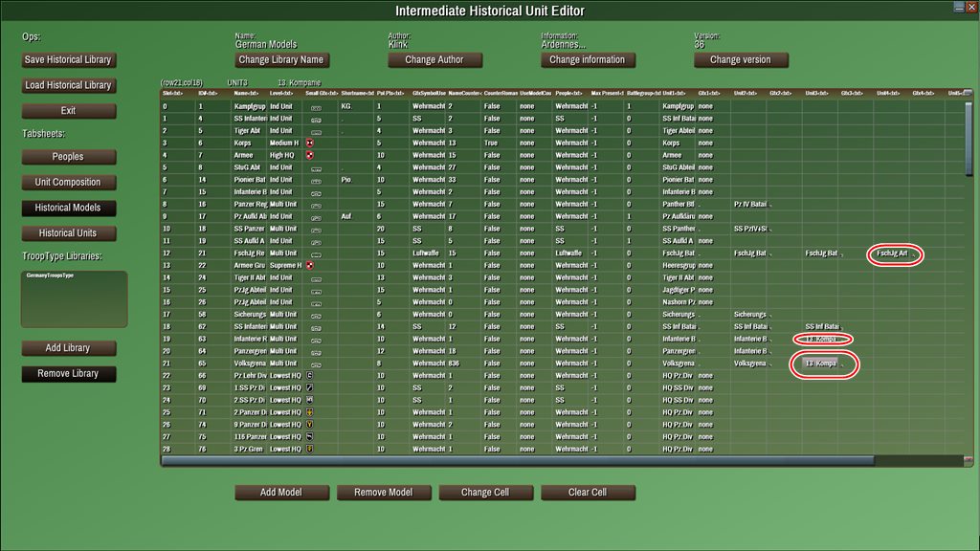
Task: Click the table's horizontal scrollbar thumb
Action: (518, 461)
